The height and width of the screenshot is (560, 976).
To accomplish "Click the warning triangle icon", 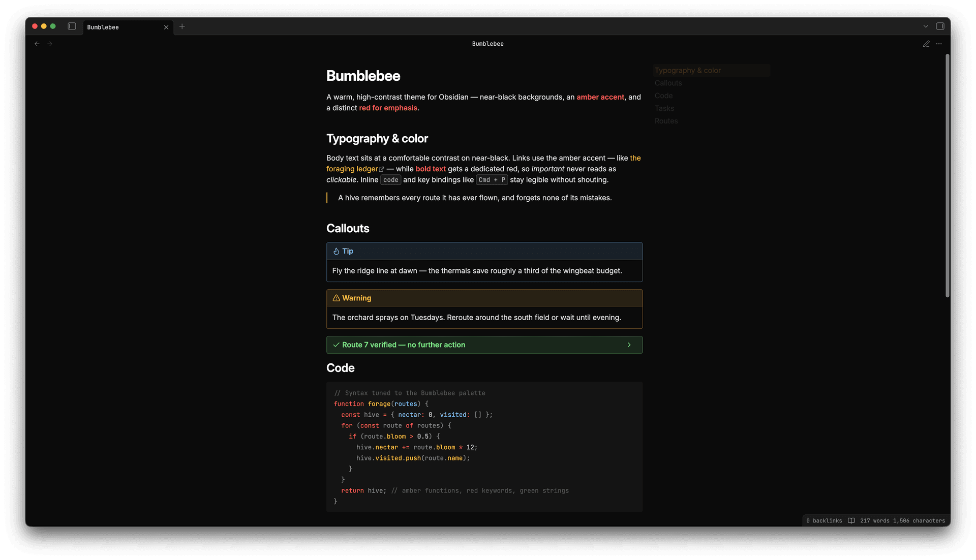I will click(336, 298).
